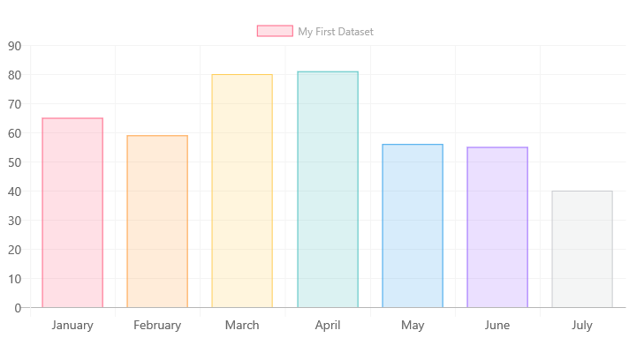The height and width of the screenshot is (353, 644).
Task: Click the 50 y-axis tick label
Action: tap(14, 162)
